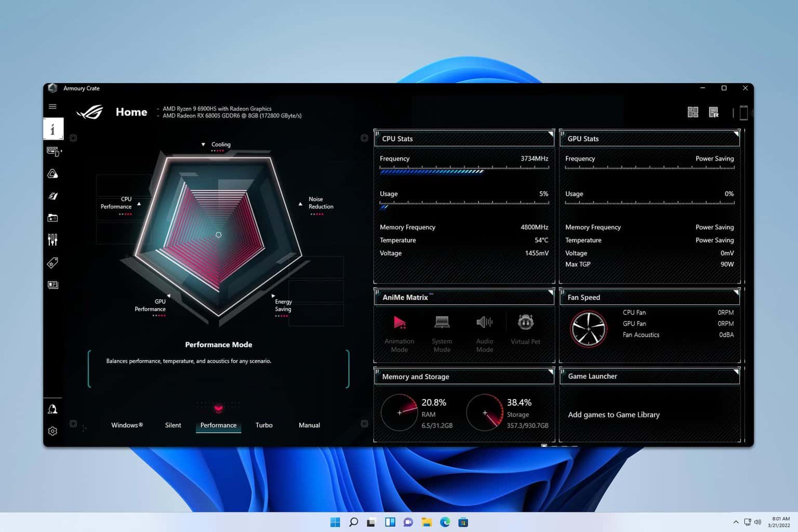Open the User Center icon
Screen dimensions: 798x532
pyautogui.click(x=52, y=409)
